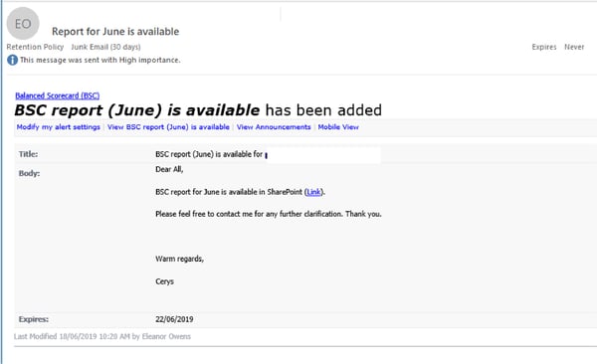The width and height of the screenshot is (597, 364).
Task: Click the Title field value text
Action: 209,154
